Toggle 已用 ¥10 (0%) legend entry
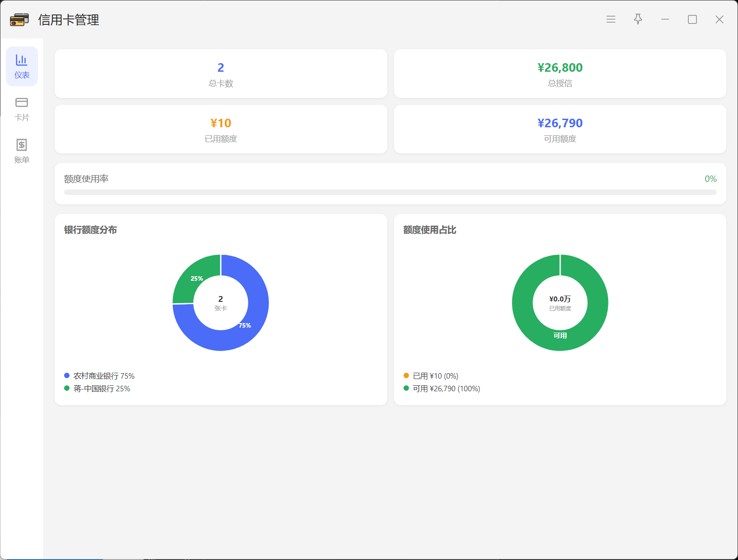 (431, 376)
